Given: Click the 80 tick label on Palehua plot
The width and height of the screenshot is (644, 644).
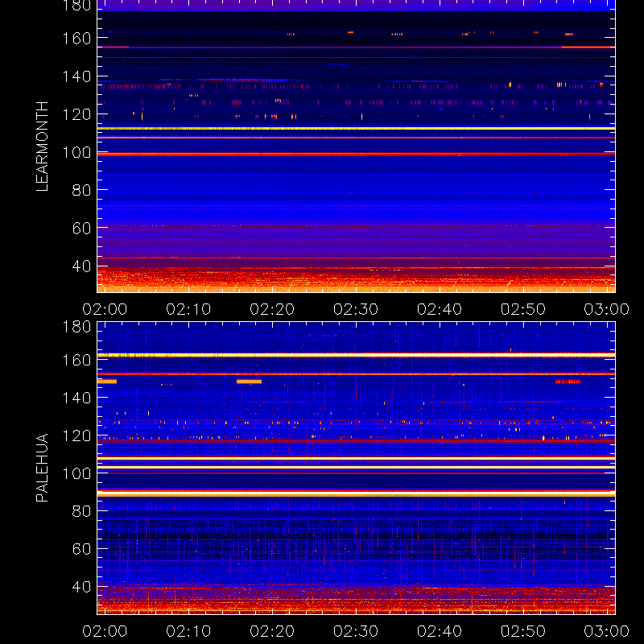Looking at the screenshot, I should click(x=81, y=511).
